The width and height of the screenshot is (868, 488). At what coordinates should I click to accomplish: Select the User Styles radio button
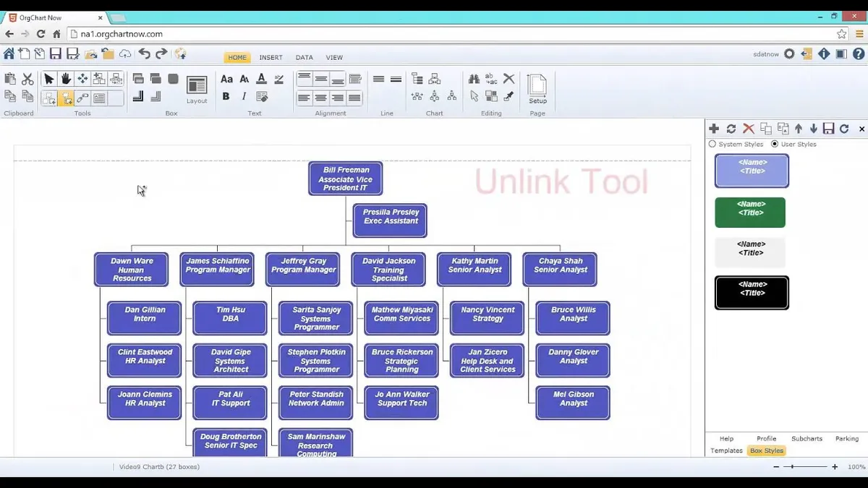[775, 144]
